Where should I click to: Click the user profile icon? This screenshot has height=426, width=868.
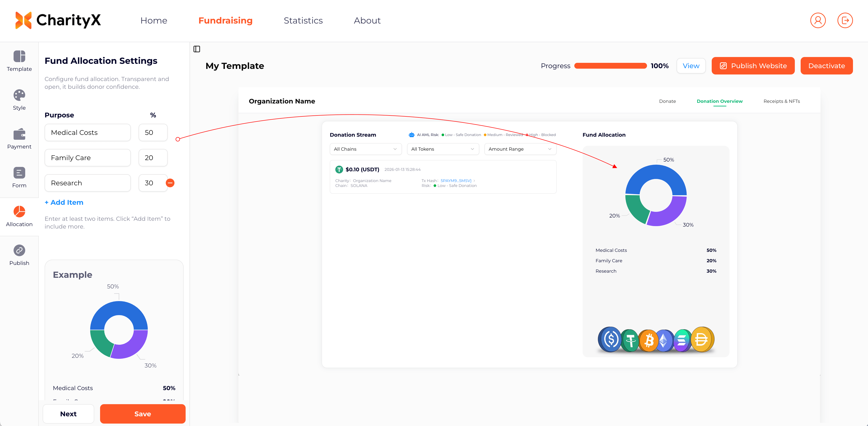[817, 21]
